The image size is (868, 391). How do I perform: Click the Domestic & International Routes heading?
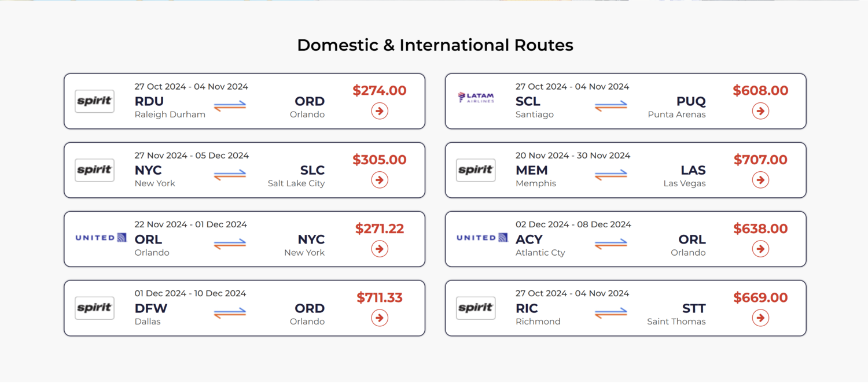click(435, 45)
